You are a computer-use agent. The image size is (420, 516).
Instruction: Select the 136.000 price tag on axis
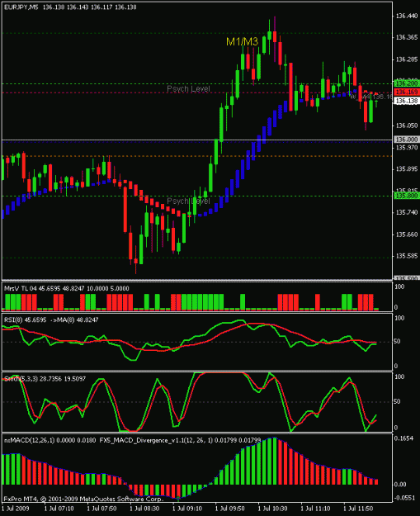407,140
